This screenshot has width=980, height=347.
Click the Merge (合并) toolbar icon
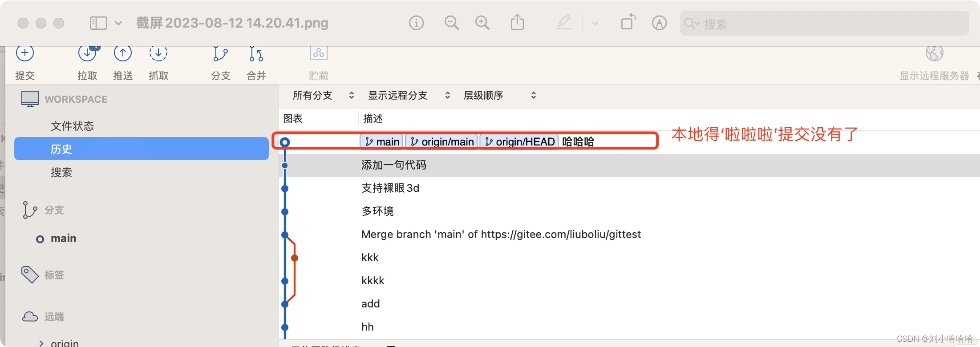tap(256, 54)
